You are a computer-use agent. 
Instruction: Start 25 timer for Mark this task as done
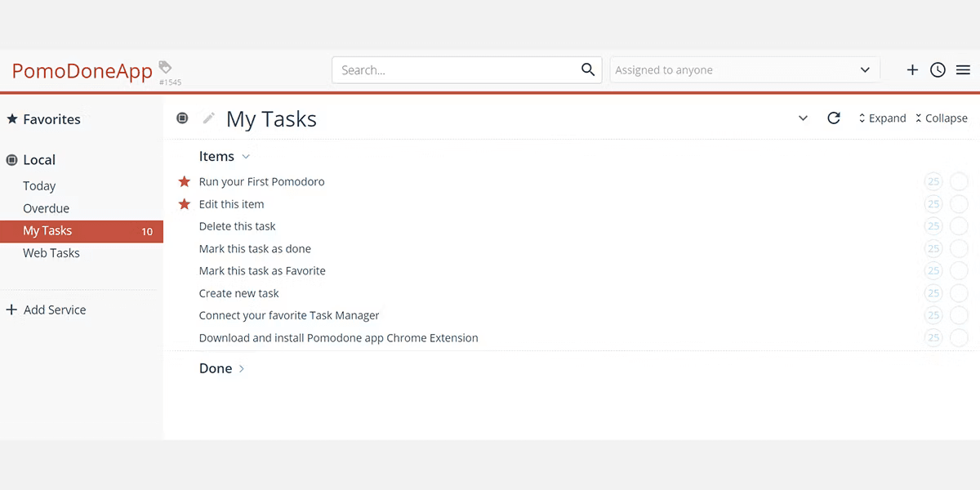pyautogui.click(x=933, y=248)
